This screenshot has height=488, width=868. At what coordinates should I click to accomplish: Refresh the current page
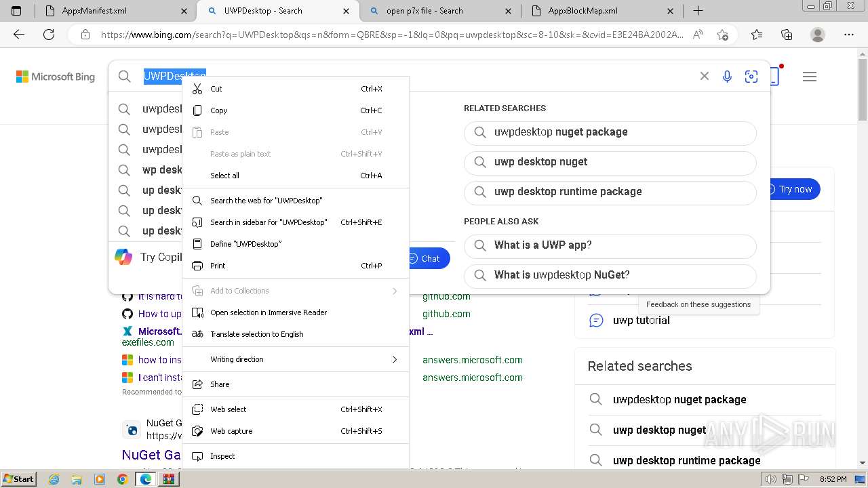pyautogui.click(x=49, y=35)
